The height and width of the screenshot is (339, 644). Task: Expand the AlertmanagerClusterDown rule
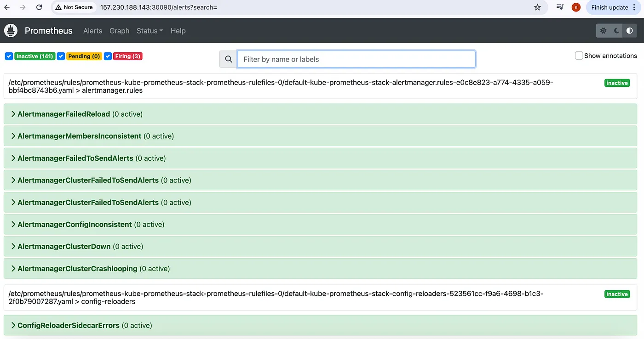(x=320, y=246)
